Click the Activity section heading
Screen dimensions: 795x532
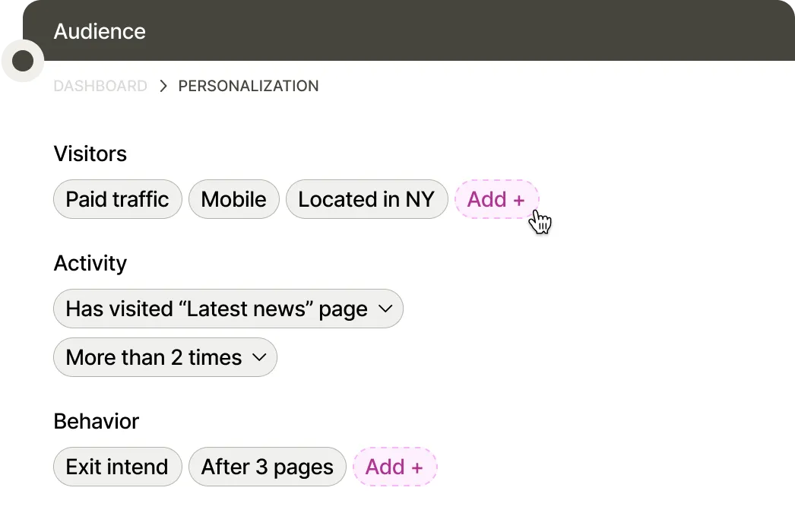pos(90,263)
